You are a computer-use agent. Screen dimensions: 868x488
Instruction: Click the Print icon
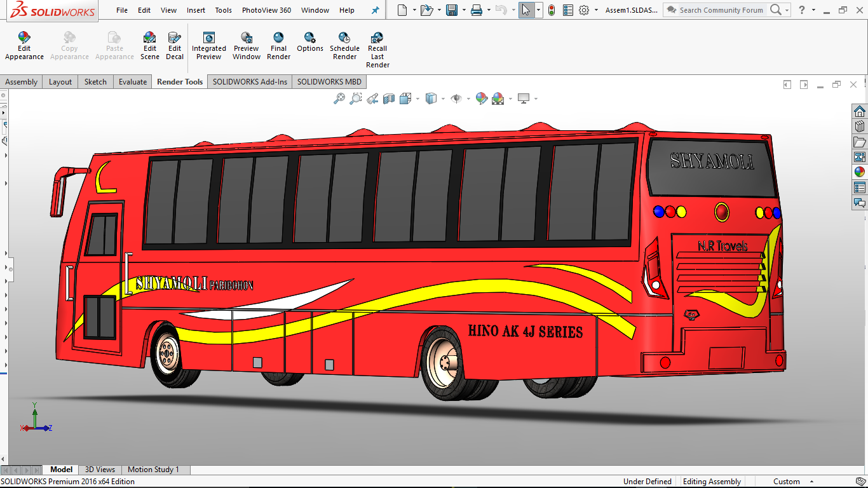[477, 10]
